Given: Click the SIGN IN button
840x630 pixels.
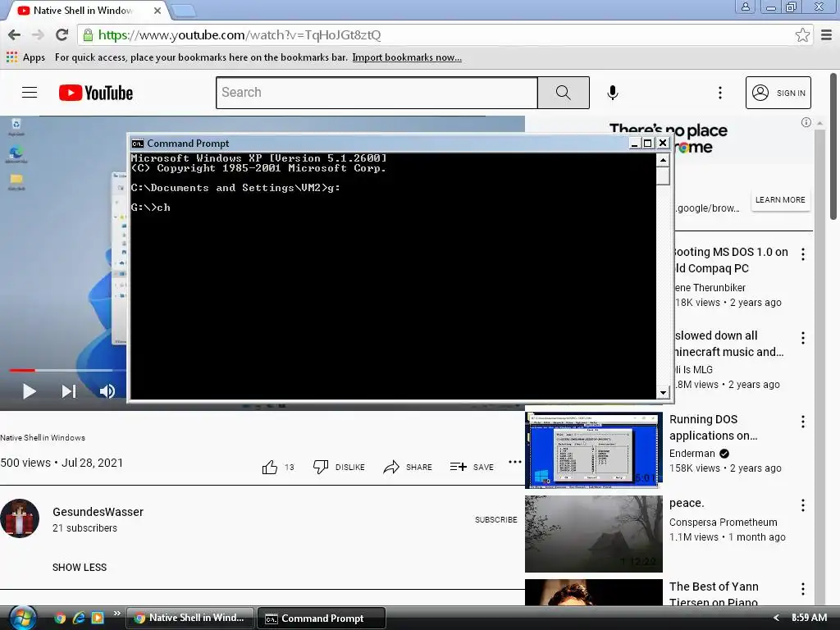Looking at the screenshot, I should tap(778, 93).
